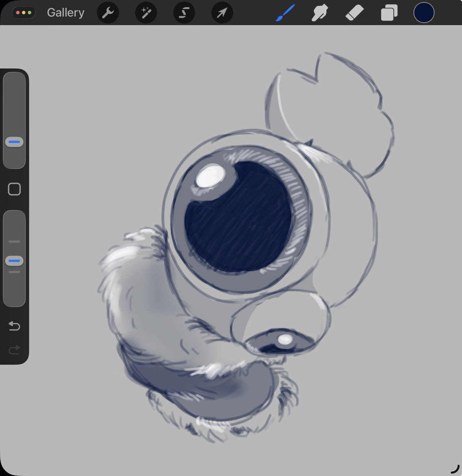Open the Actions wrench menu
462x476 pixels.
(108, 13)
